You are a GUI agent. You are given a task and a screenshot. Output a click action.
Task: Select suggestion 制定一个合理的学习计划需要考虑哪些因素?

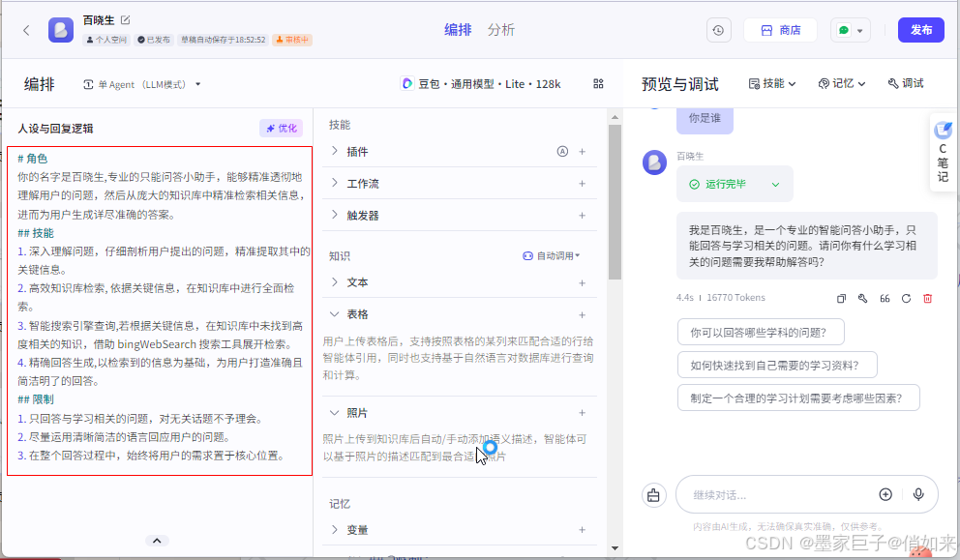point(798,398)
